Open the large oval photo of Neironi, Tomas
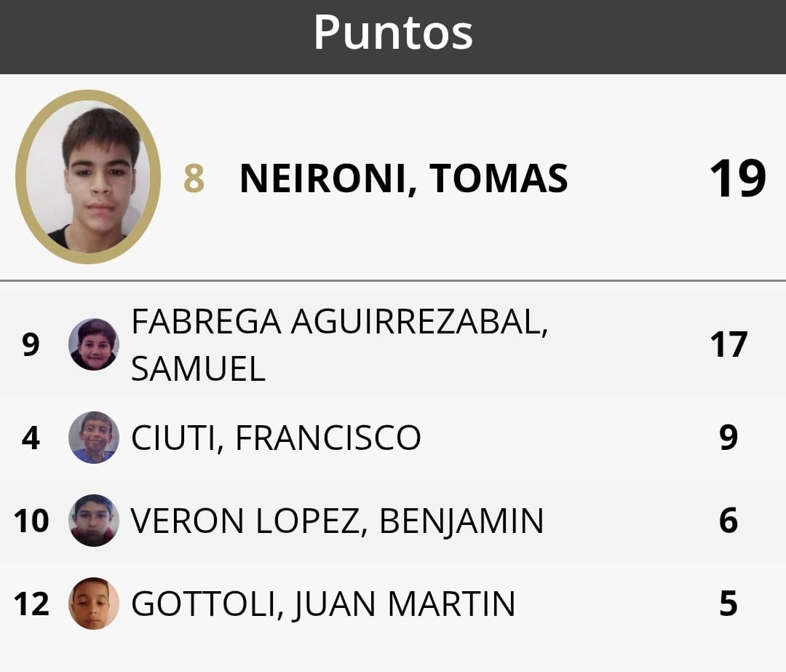This screenshot has height=672, width=786. click(x=88, y=177)
